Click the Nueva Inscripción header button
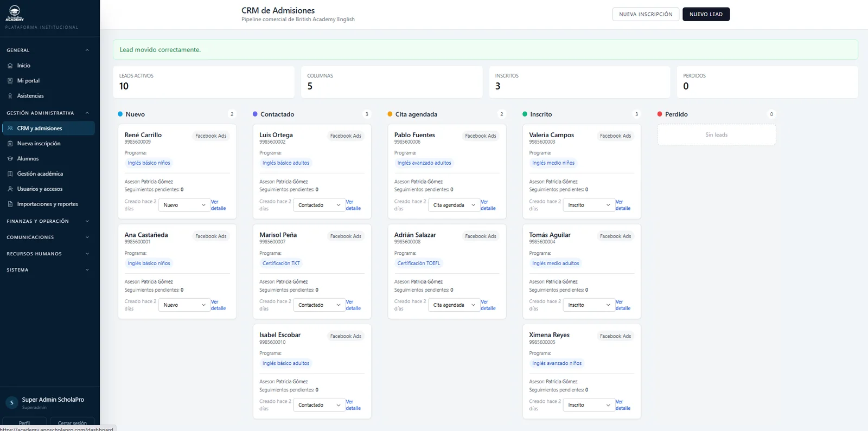Image resolution: width=868 pixels, height=431 pixels. point(646,14)
